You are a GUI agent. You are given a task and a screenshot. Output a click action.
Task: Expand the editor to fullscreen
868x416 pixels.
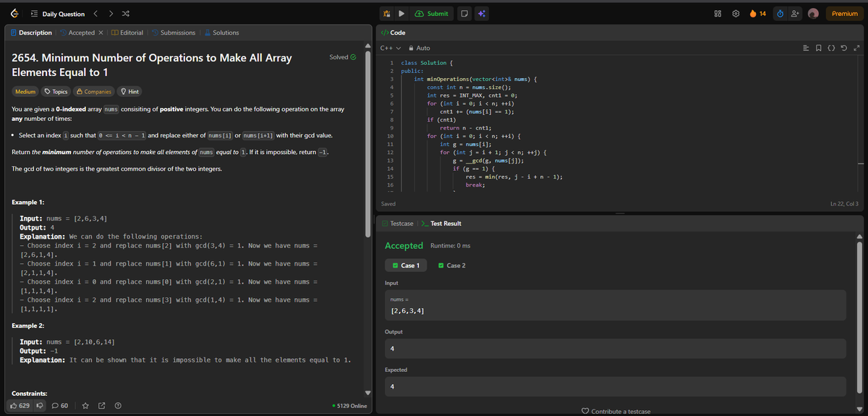coord(856,48)
